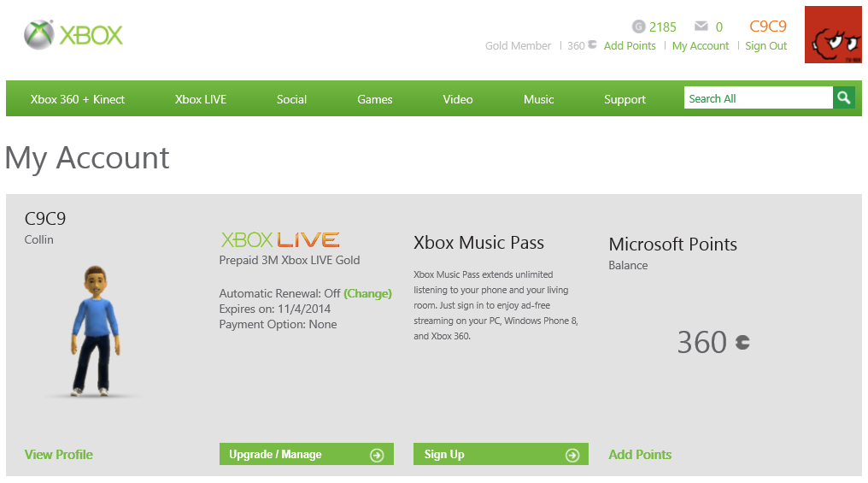Click the Expires on: 11/4/2014 text
This screenshot has width=868, height=483.
tap(274, 309)
